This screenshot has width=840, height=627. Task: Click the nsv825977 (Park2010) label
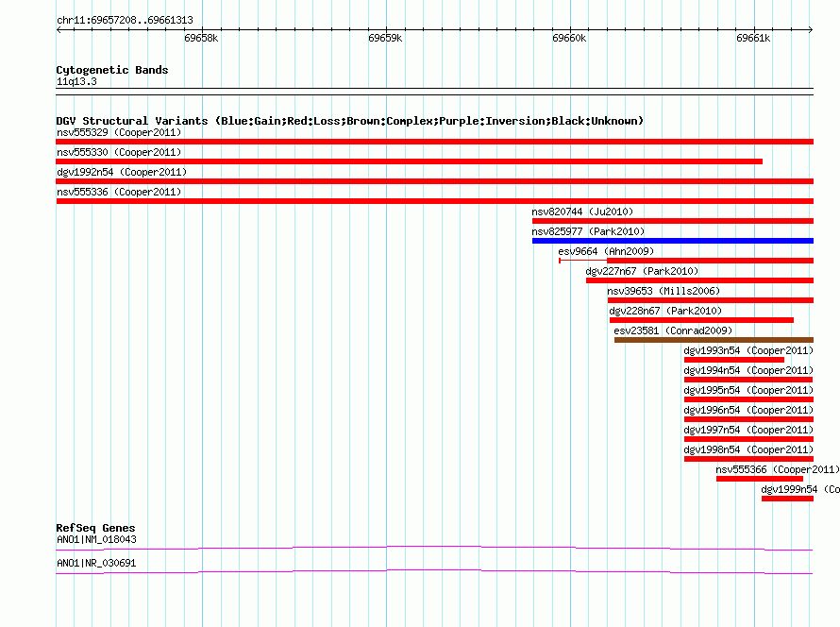click(x=588, y=231)
